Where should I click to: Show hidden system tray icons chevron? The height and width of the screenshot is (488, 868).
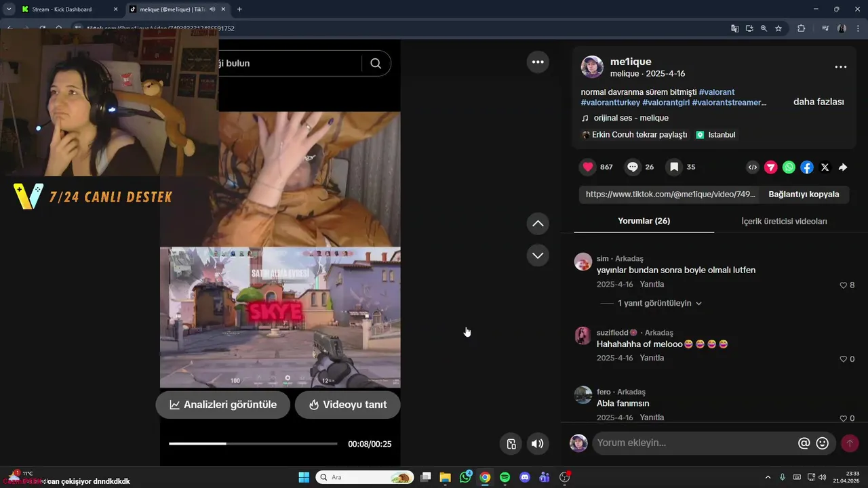click(x=768, y=477)
